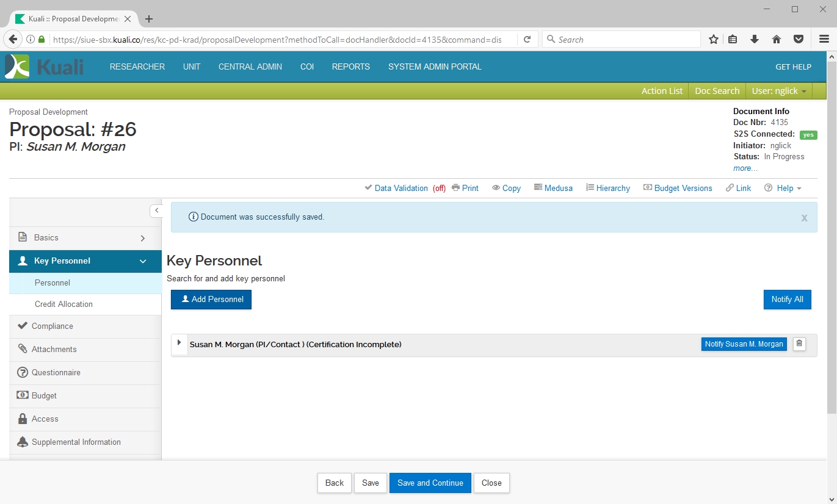Dismiss the document saved message
837x504 pixels.
tap(804, 218)
